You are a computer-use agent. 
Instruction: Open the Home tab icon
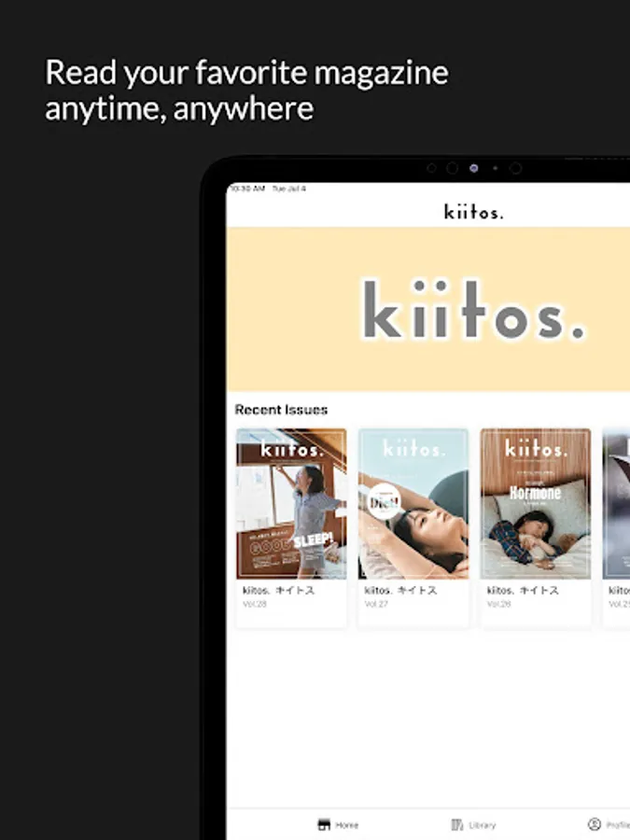click(324, 824)
